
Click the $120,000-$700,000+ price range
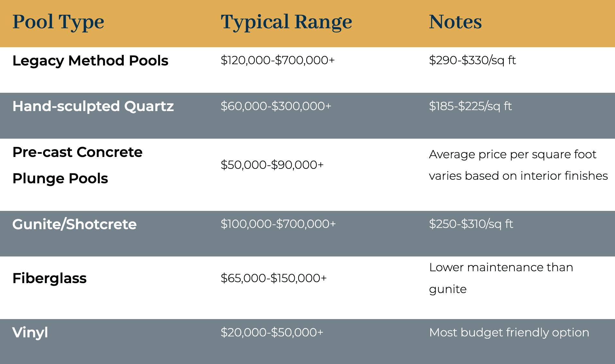(x=278, y=60)
